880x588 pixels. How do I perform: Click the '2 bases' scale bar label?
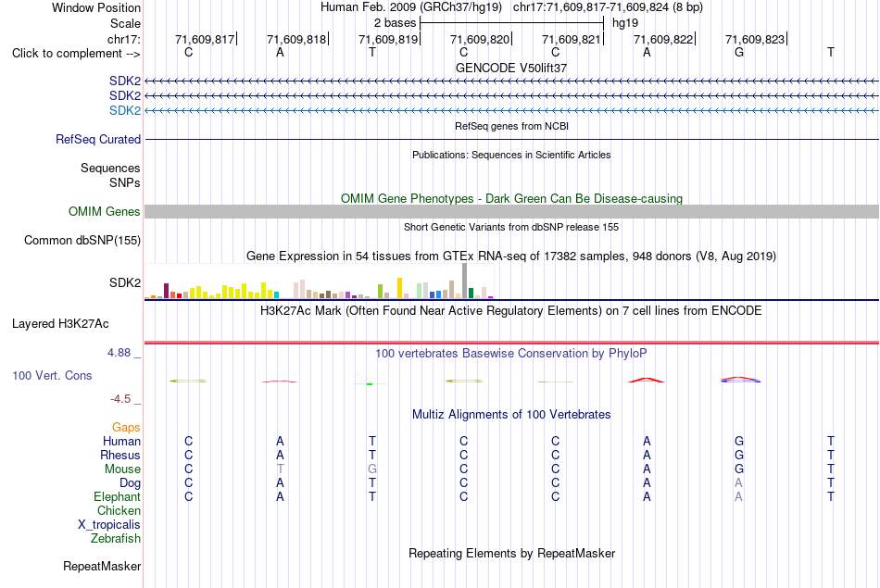coord(396,23)
